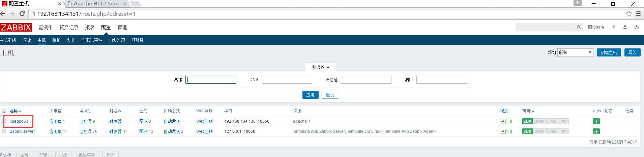Focus the 名称 filter field
Screen dimensions: 644x157
click(x=211, y=80)
